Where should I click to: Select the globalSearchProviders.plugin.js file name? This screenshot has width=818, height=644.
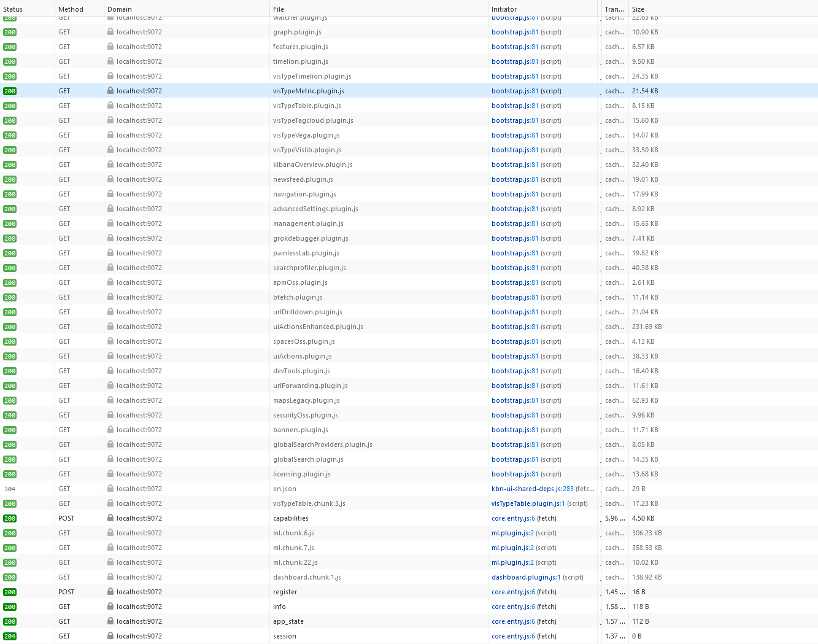[x=323, y=444]
